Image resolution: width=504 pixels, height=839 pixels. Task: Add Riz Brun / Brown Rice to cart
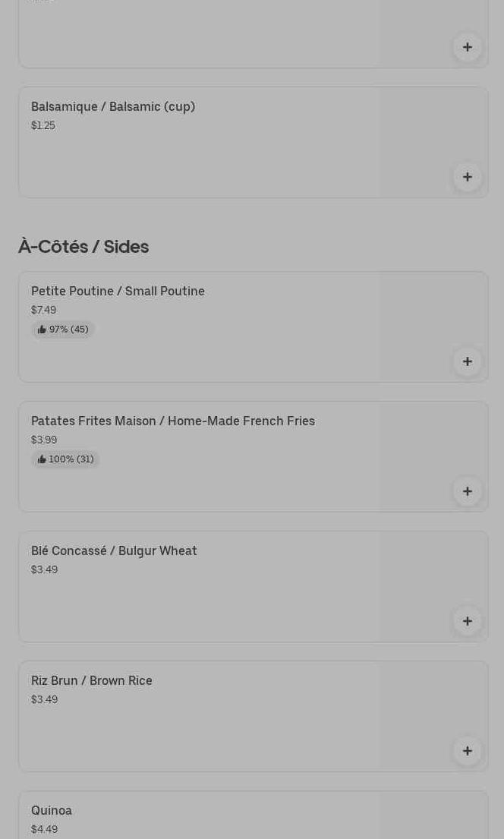point(467,751)
